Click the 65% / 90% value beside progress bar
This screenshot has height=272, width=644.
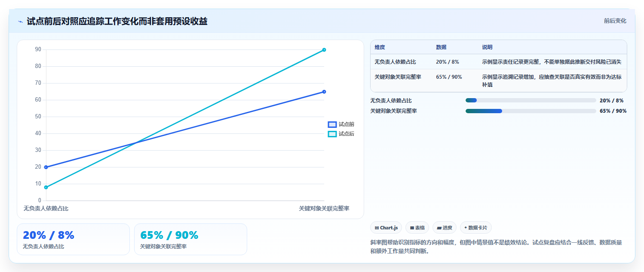(x=613, y=111)
